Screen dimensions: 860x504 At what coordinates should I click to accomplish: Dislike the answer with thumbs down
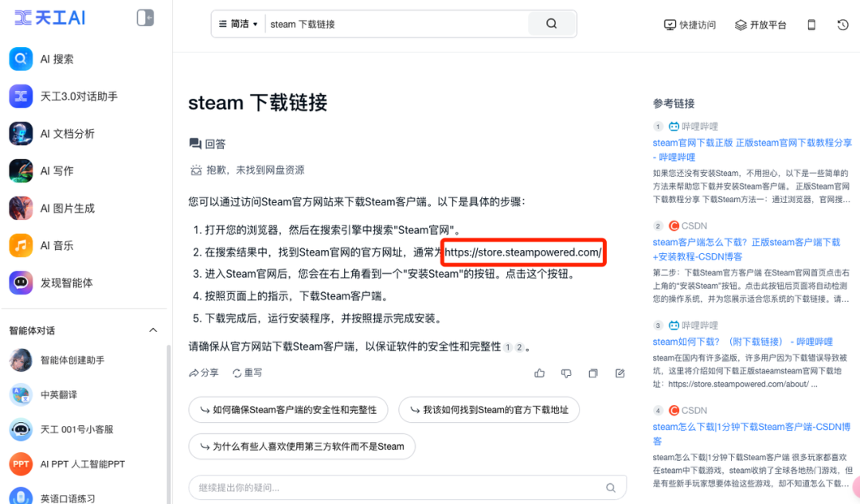point(567,373)
